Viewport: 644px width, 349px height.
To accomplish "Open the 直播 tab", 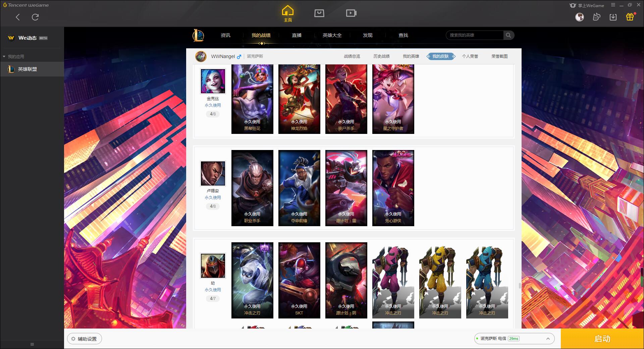I will (x=297, y=35).
